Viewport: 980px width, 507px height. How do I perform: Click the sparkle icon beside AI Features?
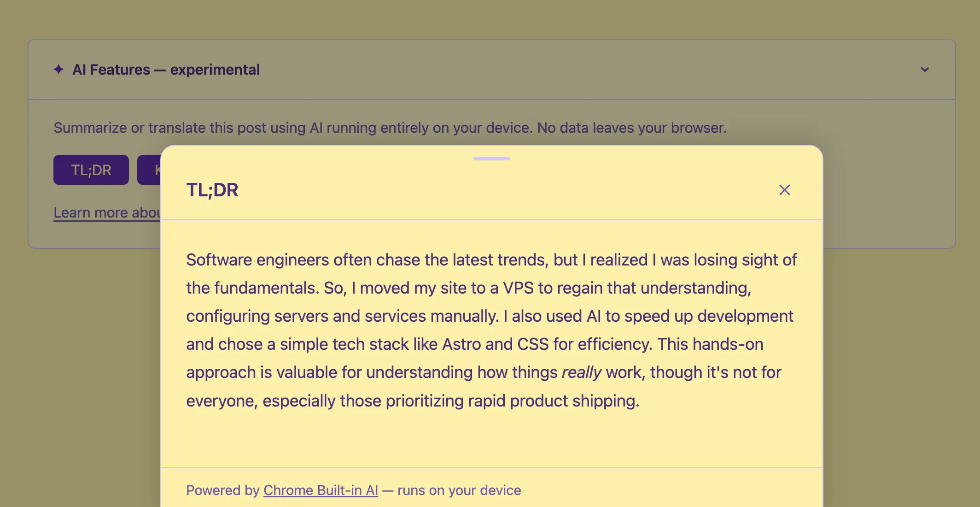click(x=58, y=70)
